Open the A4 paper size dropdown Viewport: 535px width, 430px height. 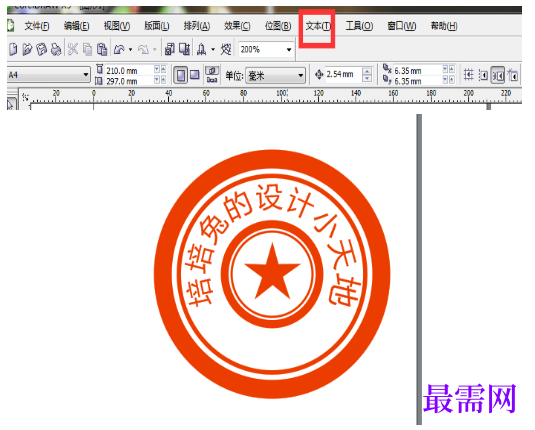tap(86, 75)
